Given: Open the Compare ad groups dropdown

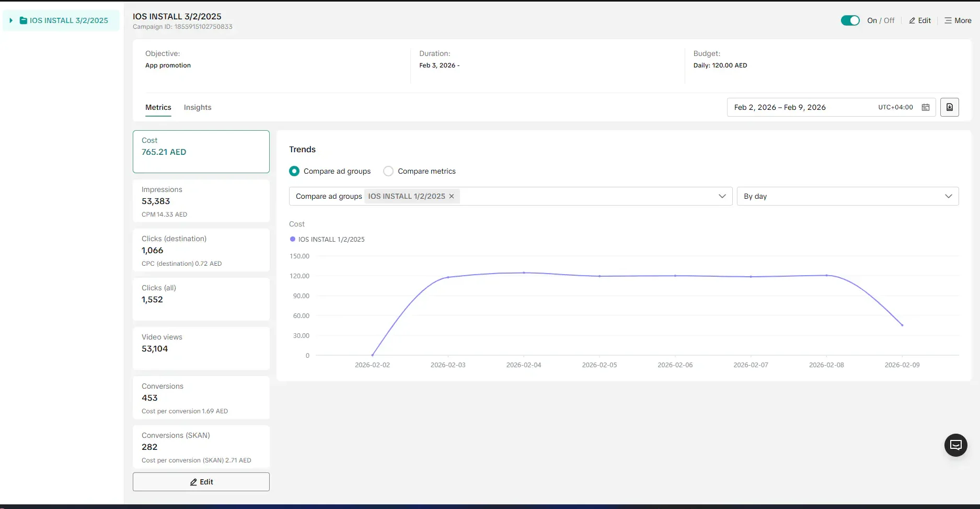Looking at the screenshot, I should click(722, 196).
